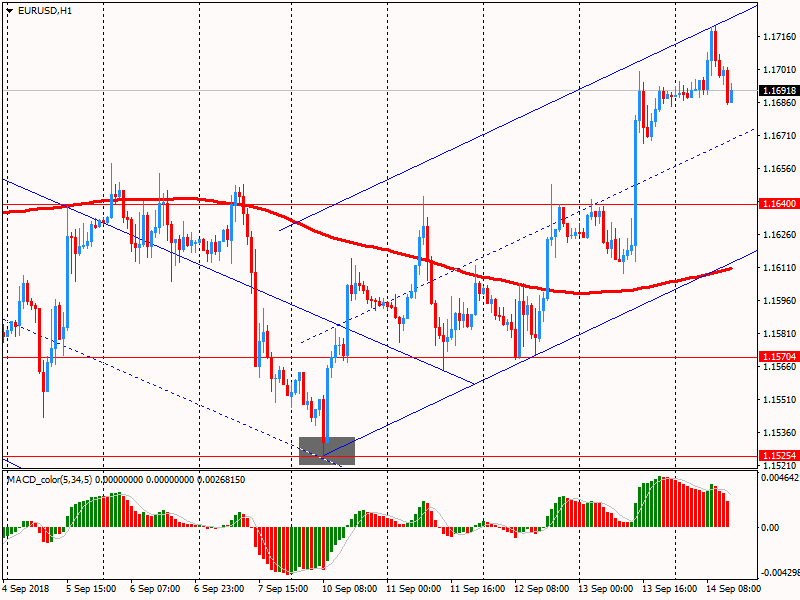Click the price scale value 1.17160
800x600 pixels.
780,37
